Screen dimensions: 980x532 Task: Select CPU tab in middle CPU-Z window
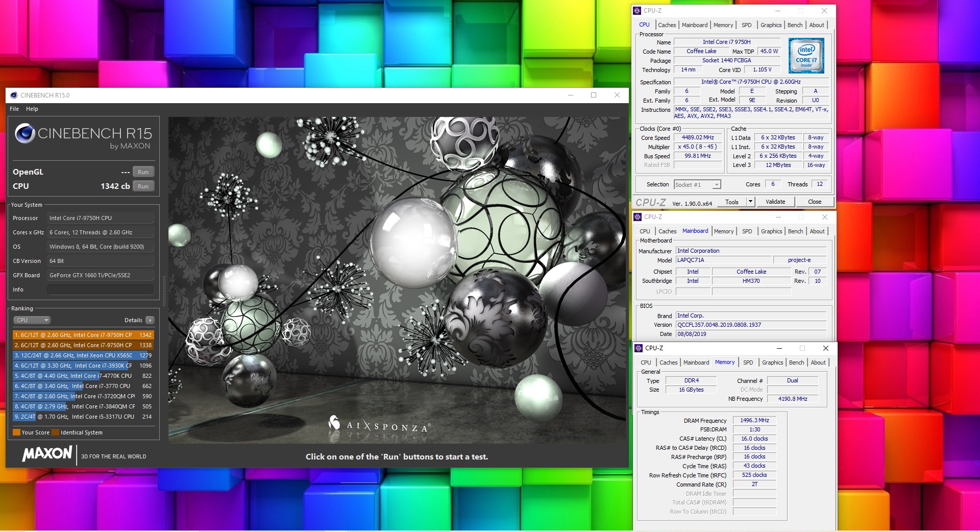645,231
